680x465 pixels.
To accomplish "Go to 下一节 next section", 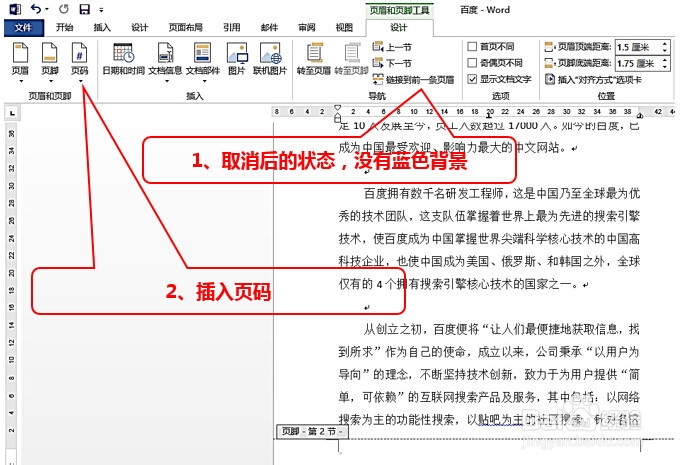I will (x=392, y=63).
